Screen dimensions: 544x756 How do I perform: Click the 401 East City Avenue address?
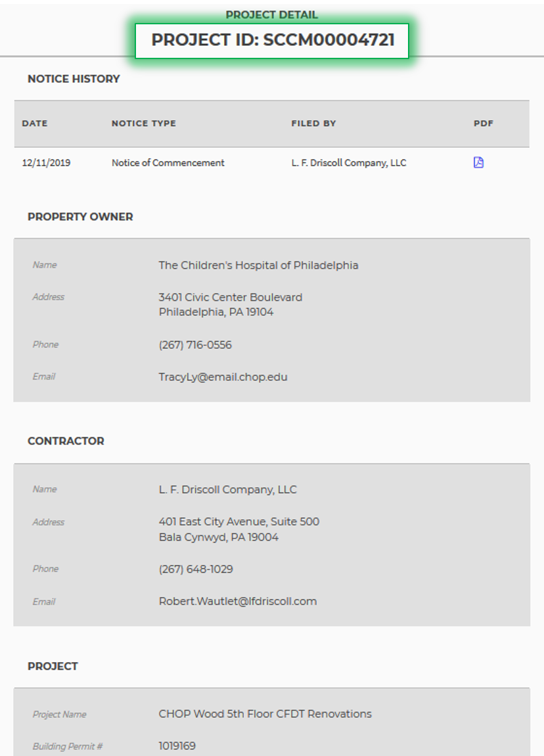238,522
